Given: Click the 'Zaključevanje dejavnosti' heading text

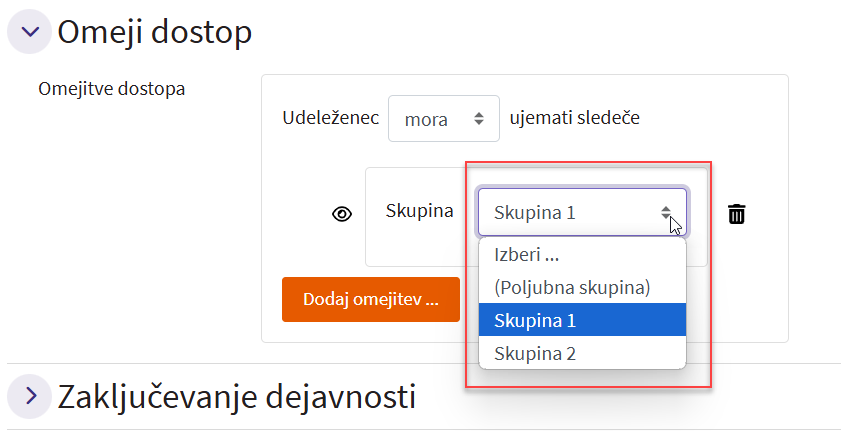Looking at the screenshot, I should coord(236,397).
